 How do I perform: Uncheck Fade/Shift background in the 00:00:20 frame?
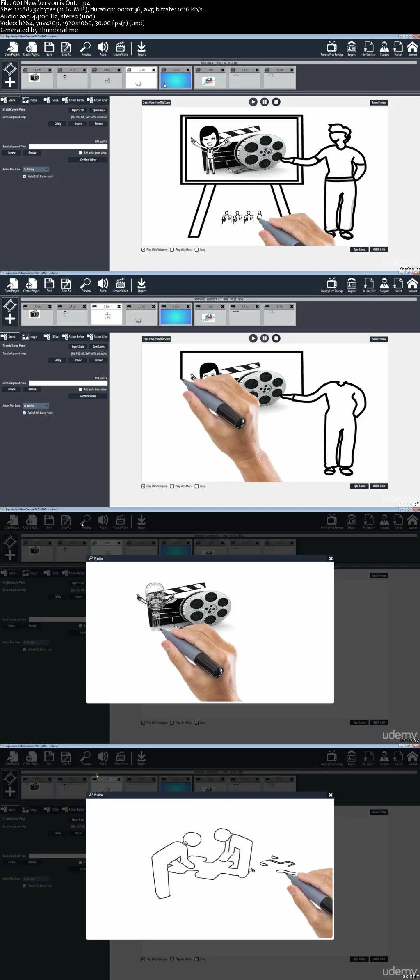pos(25,177)
